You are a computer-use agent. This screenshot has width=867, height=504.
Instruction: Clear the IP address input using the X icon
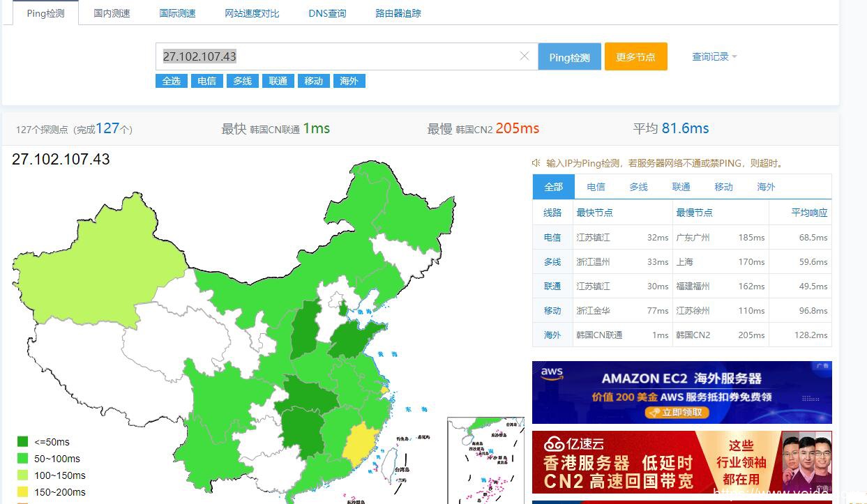(x=525, y=56)
